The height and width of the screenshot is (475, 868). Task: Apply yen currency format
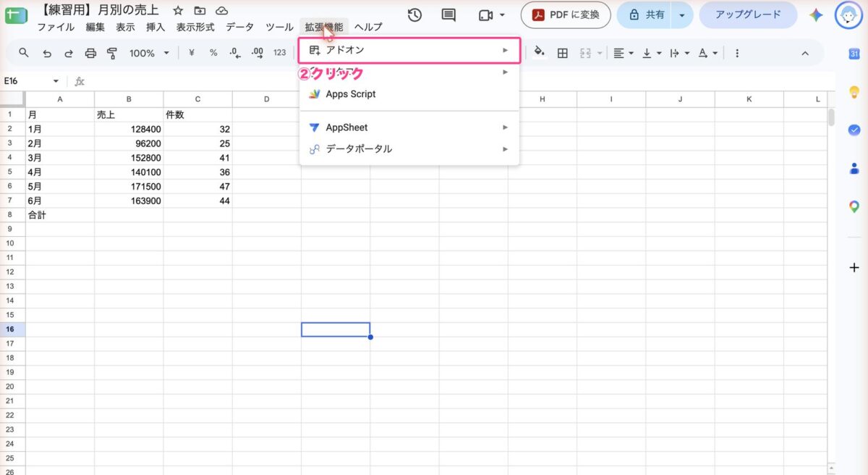[x=192, y=53]
